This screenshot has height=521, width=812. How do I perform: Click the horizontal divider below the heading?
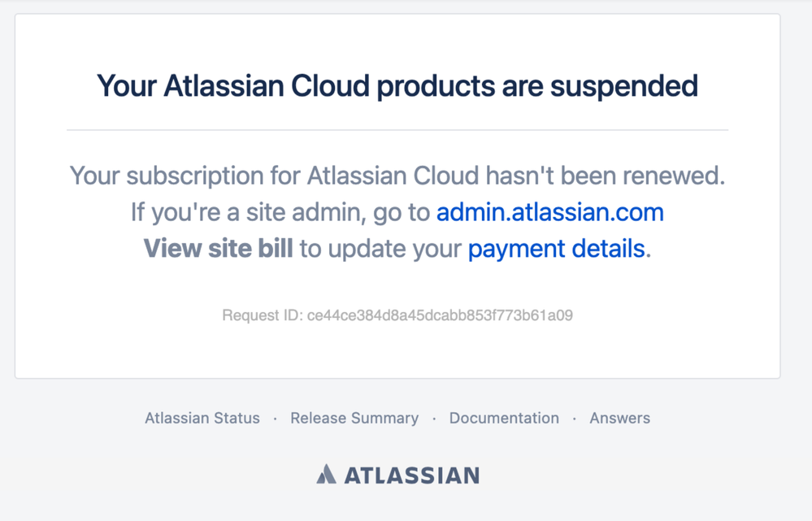[397, 130]
